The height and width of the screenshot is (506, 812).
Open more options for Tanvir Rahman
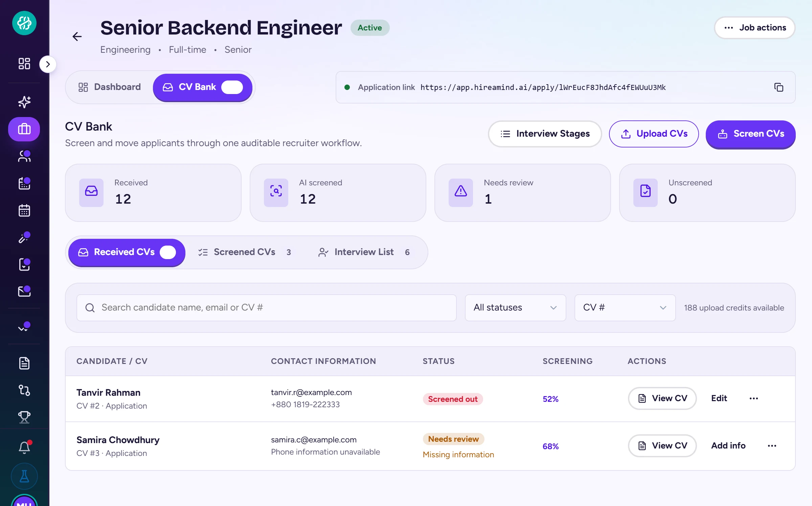[754, 398]
